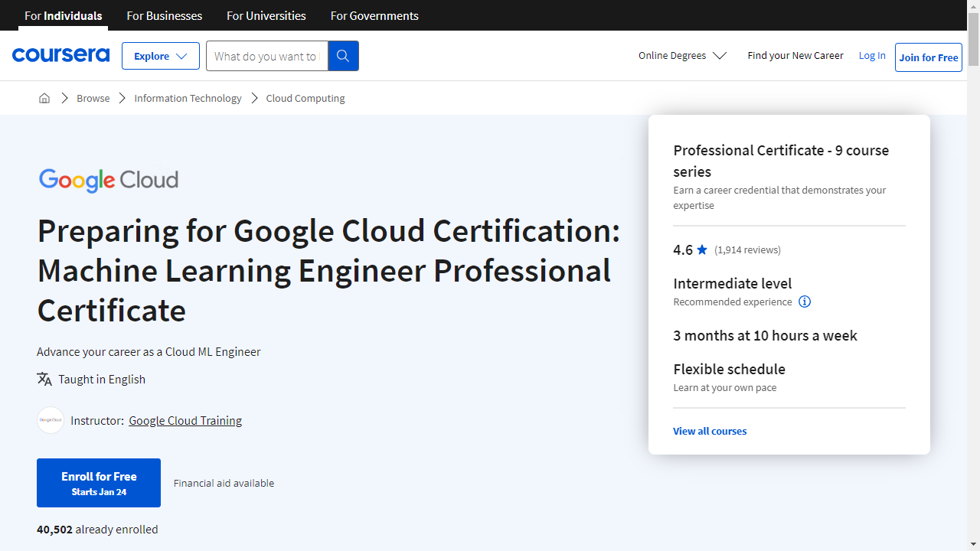Click Professional Certificate - 9 course series heading
The width and height of the screenshot is (980, 551).
[x=781, y=161]
